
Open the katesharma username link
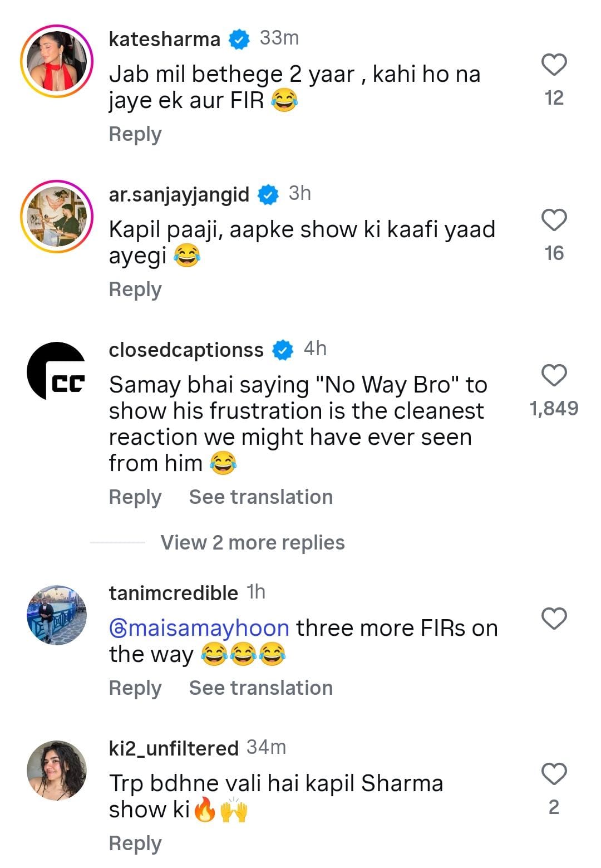coord(165,39)
